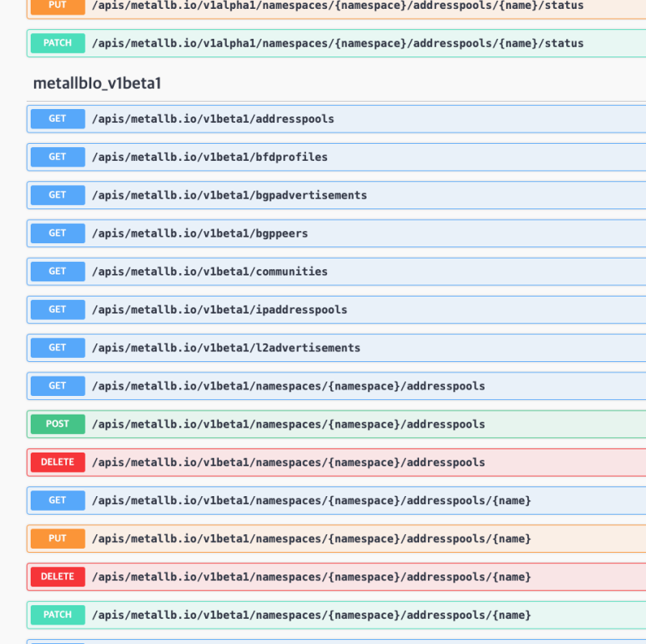Click path text /apis/metallb.io/v1beta1/bgpadvertisements
646x644 pixels.
point(229,195)
